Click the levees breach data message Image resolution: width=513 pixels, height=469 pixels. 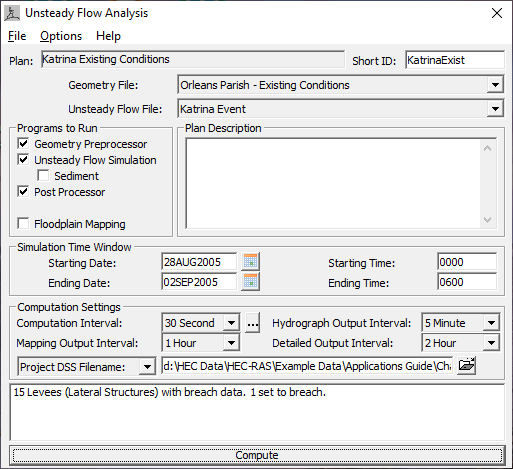click(x=170, y=392)
